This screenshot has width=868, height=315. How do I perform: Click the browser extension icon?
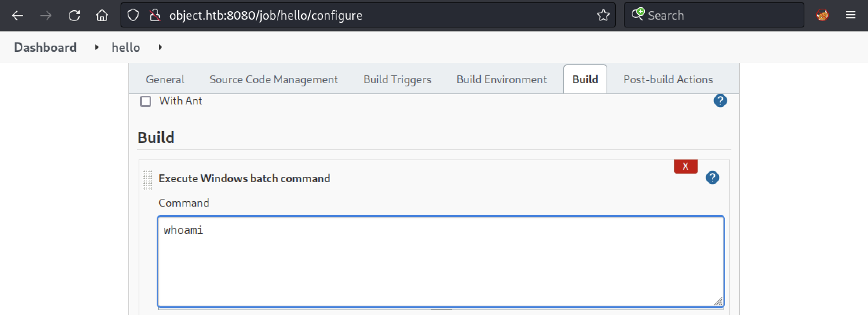(822, 16)
